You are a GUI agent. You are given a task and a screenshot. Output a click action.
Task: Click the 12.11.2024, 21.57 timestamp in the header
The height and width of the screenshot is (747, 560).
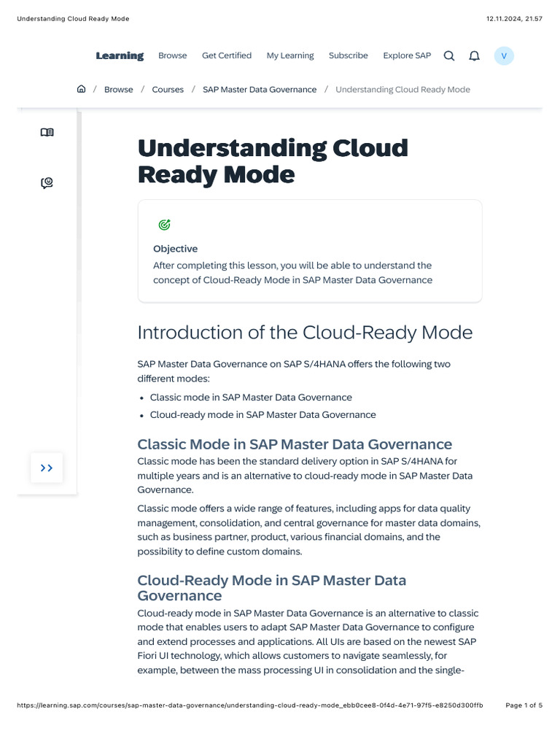click(514, 18)
